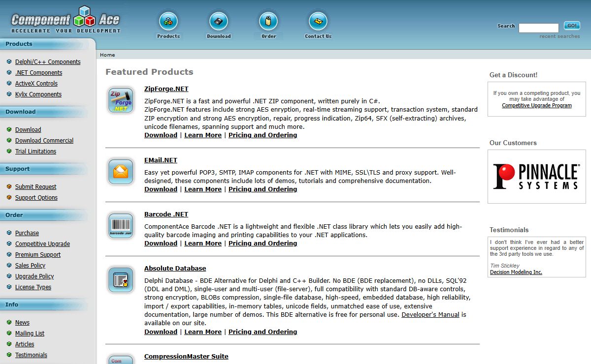
Task: Open the Contact Us envelope icon
Action: [318, 22]
